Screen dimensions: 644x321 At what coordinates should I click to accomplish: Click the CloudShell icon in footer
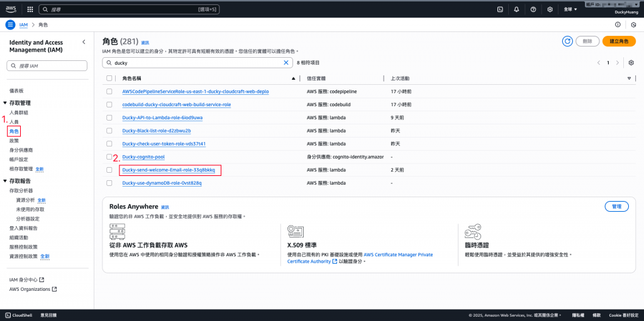tap(8, 315)
